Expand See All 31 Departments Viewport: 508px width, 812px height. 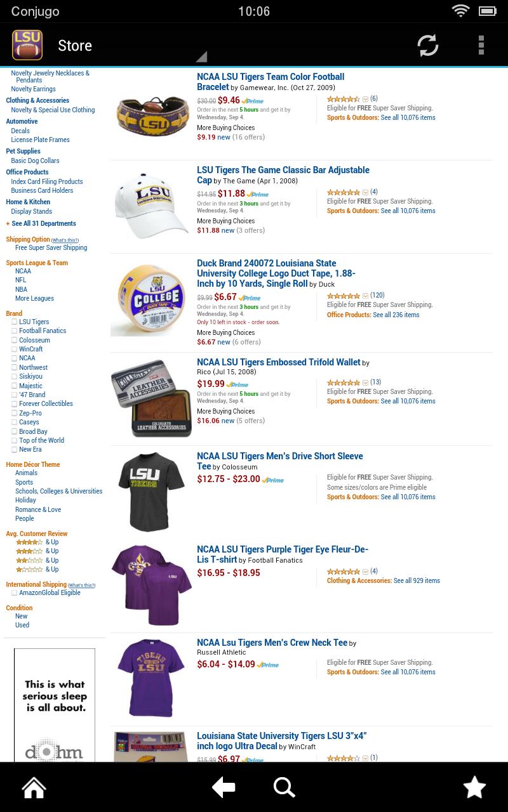click(x=41, y=223)
